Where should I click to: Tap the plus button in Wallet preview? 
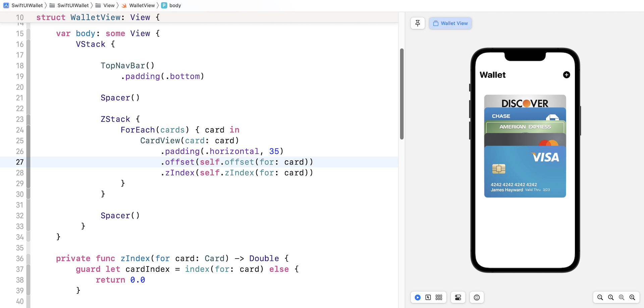(x=566, y=75)
